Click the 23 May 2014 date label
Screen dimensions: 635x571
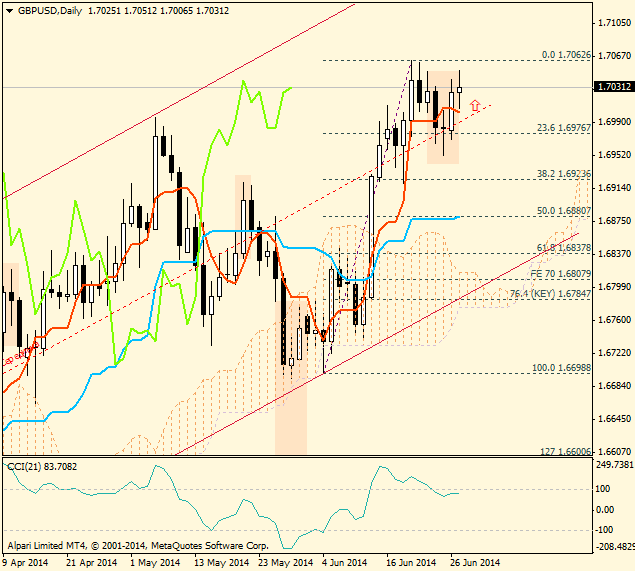pos(286,563)
